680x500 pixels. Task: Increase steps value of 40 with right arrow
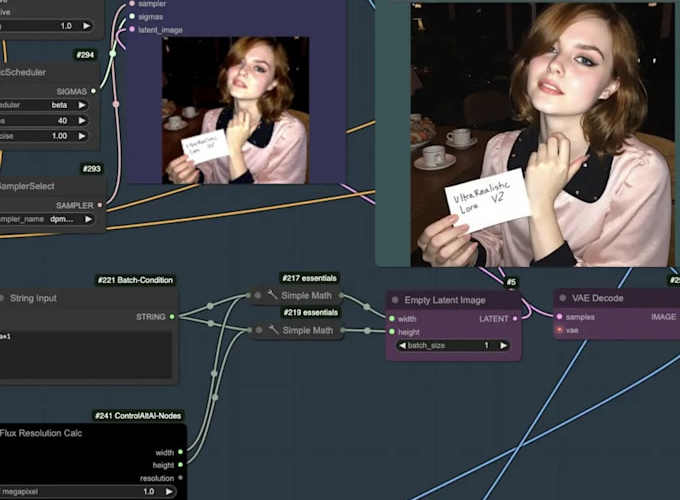pos(82,120)
